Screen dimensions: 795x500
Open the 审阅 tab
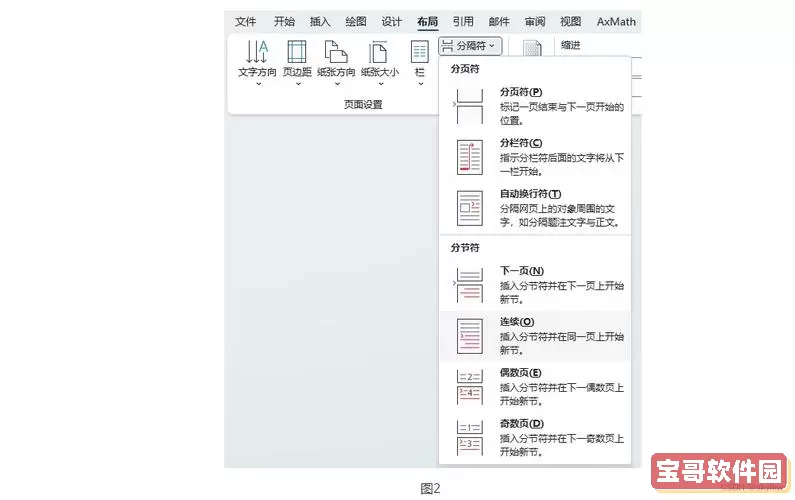[x=534, y=22]
